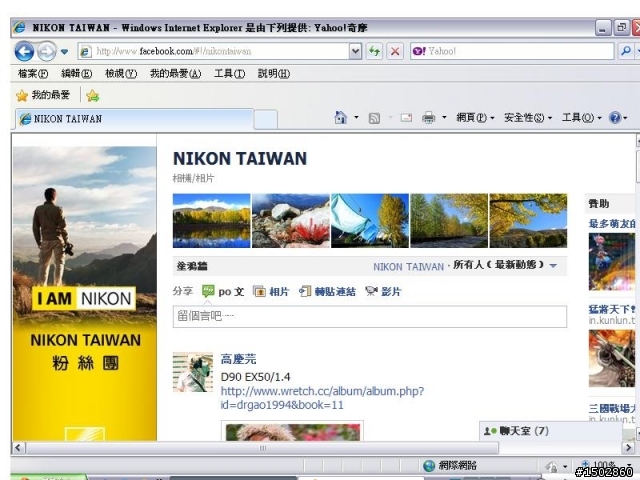Click the 高塵芫 poster name link

coord(238,359)
